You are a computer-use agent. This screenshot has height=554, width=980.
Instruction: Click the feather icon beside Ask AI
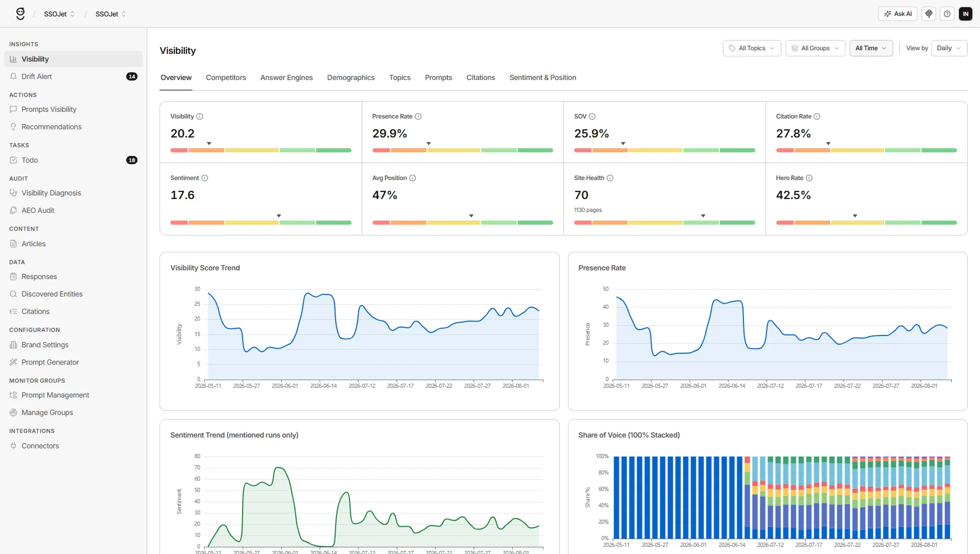(x=929, y=14)
